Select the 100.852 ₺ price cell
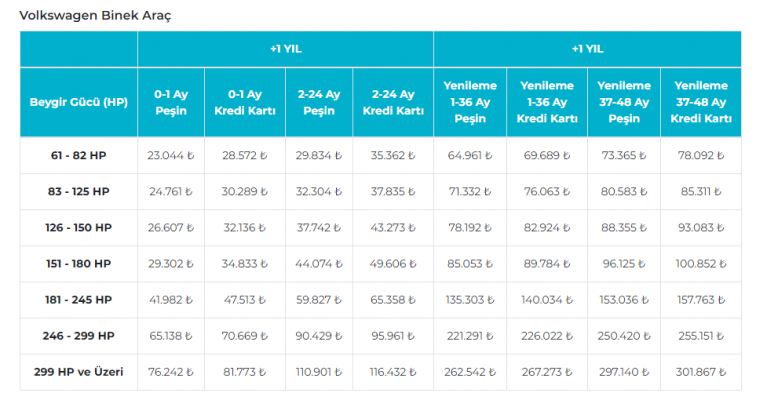 click(701, 264)
